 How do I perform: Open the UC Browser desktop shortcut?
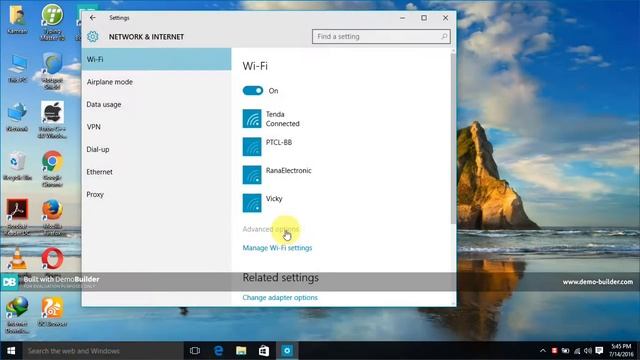click(x=52, y=311)
